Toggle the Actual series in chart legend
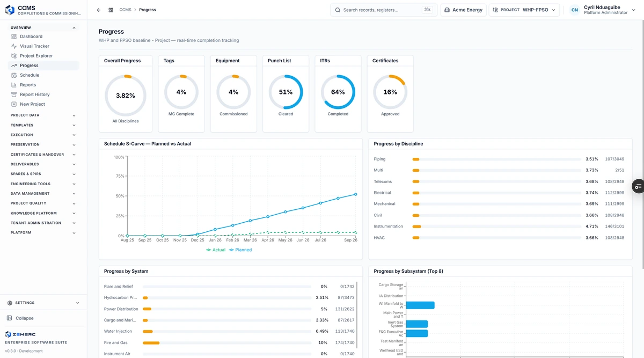This screenshot has width=644, height=358. 216,250
